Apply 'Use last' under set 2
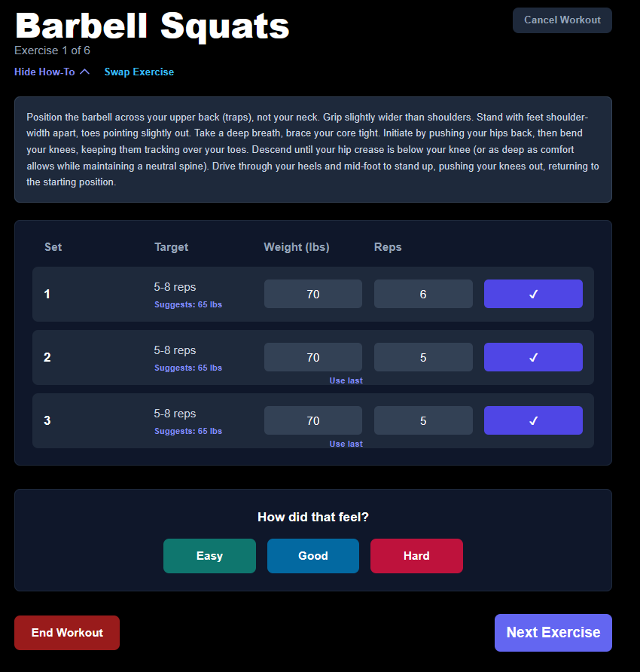640x672 pixels. [x=346, y=380]
